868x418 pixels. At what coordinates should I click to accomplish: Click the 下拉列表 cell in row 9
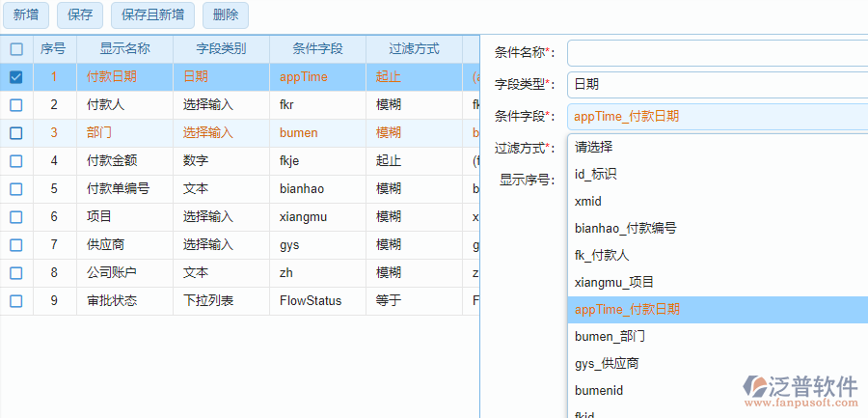[221, 301]
